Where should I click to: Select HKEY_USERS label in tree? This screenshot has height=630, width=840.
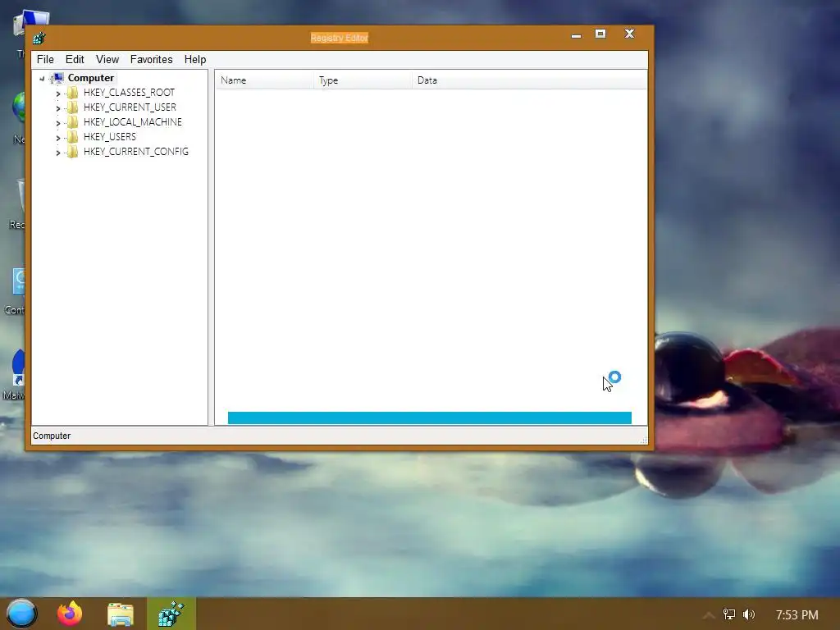[x=110, y=137]
